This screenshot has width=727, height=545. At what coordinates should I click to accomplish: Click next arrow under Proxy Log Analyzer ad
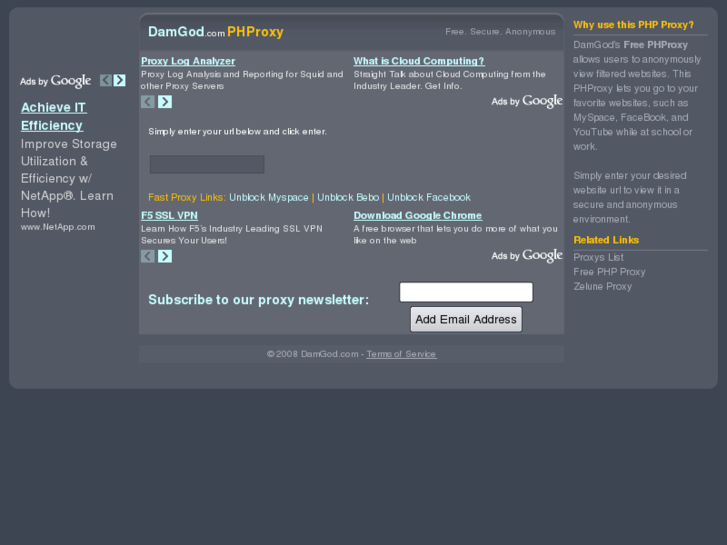[x=165, y=102]
